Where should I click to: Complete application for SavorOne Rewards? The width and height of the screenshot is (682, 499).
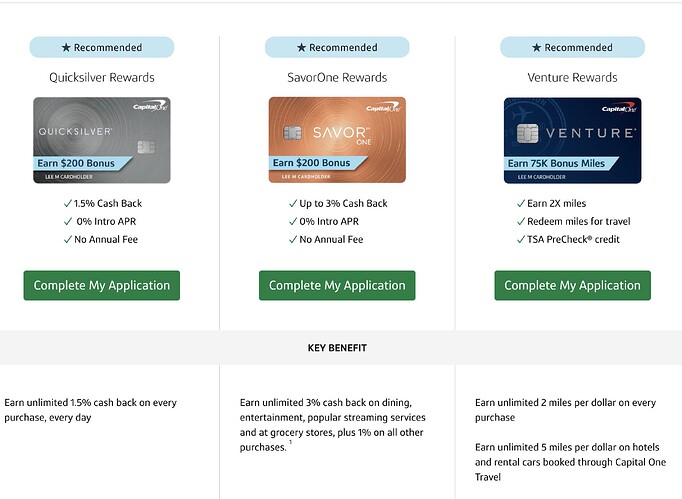(337, 285)
